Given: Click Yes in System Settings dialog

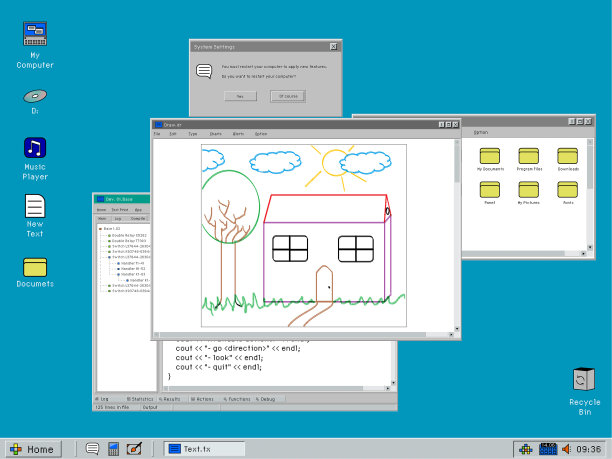Looking at the screenshot, I should pos(240,96).
